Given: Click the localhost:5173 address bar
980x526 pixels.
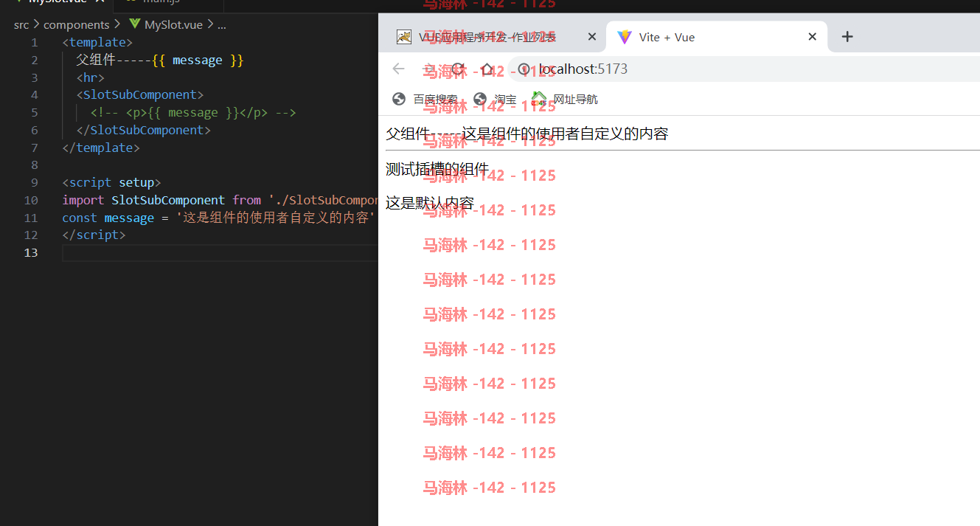Looking at the screenshot, I should click(745, 69).
